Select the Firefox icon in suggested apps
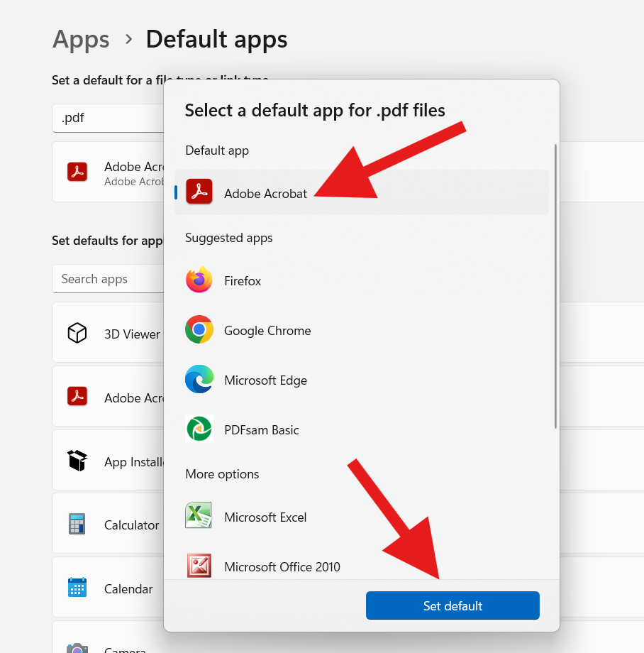The width and height of the screenshot is (644, 653). click(x=199, y=280)
